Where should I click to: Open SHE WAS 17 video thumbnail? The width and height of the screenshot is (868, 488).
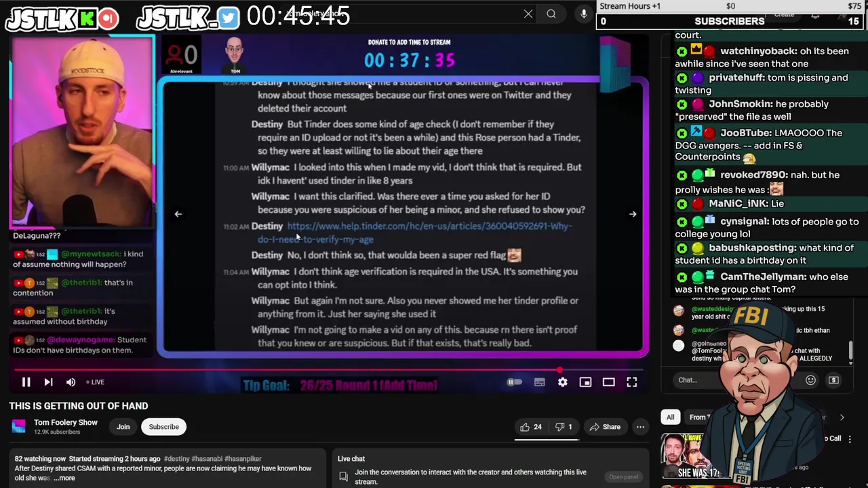[x=692, y=456]
